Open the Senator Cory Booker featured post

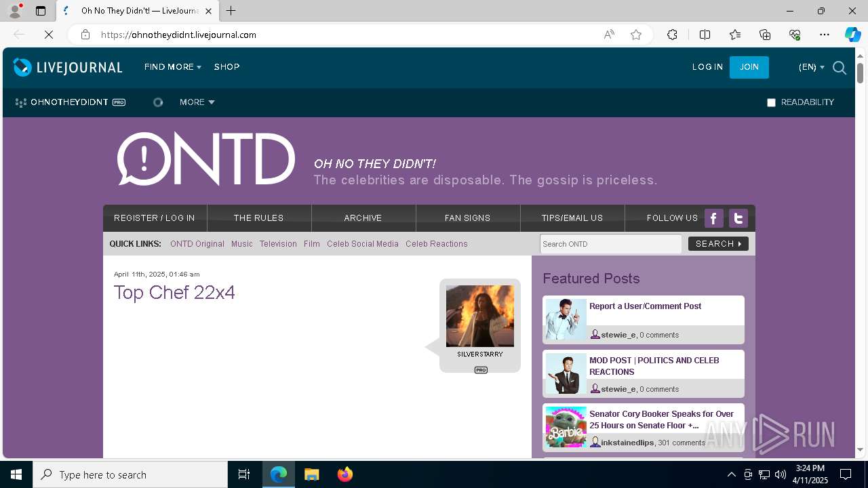coord(662,420)
